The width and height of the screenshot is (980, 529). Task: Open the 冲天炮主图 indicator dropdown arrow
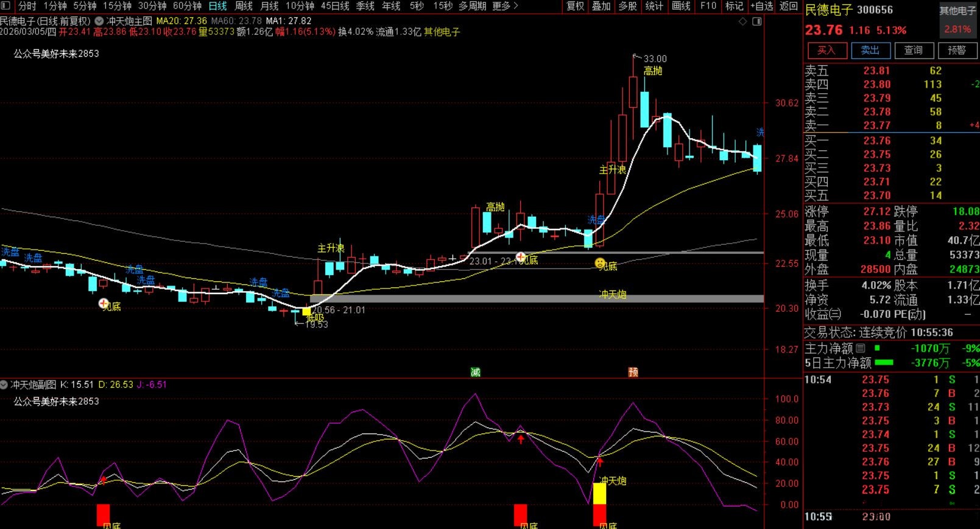pyautogui.click(x=99, y=21)
